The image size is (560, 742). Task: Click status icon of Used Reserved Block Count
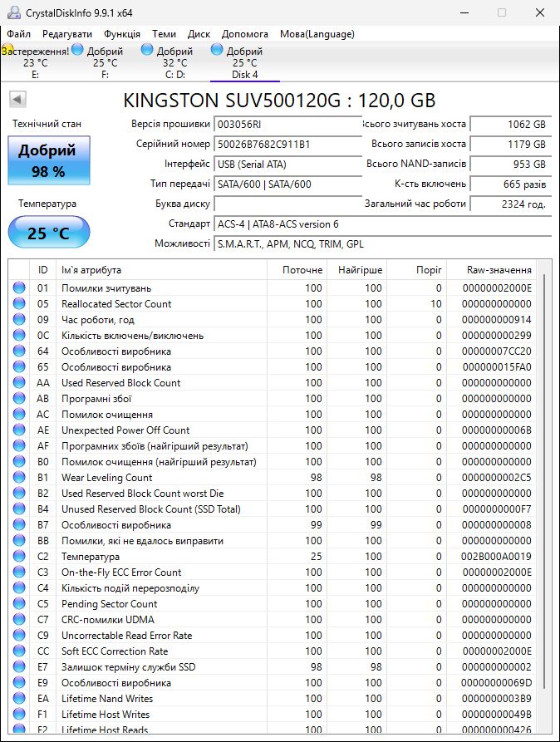coord(19,382)
